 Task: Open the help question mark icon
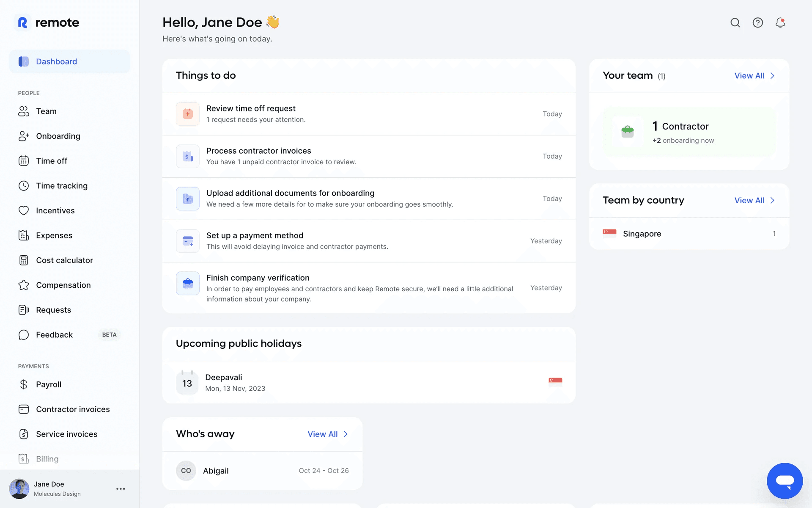click(757, 23)
